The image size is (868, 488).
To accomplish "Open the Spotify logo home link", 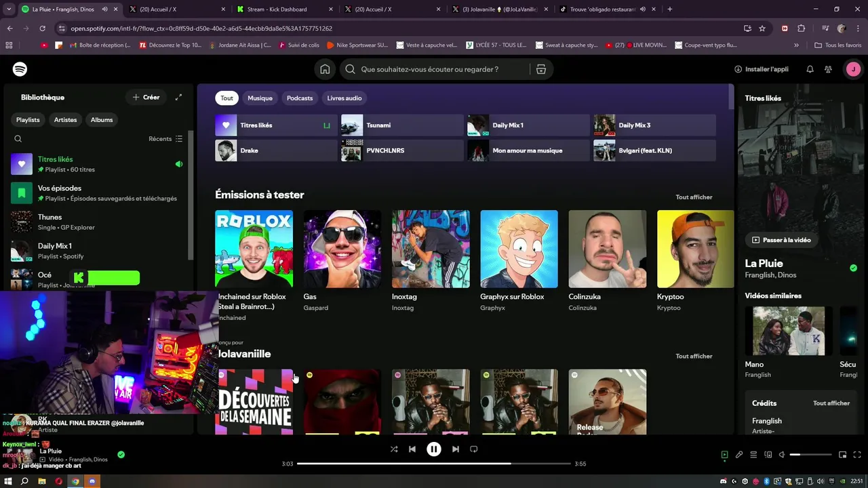I will coord(20,69).
